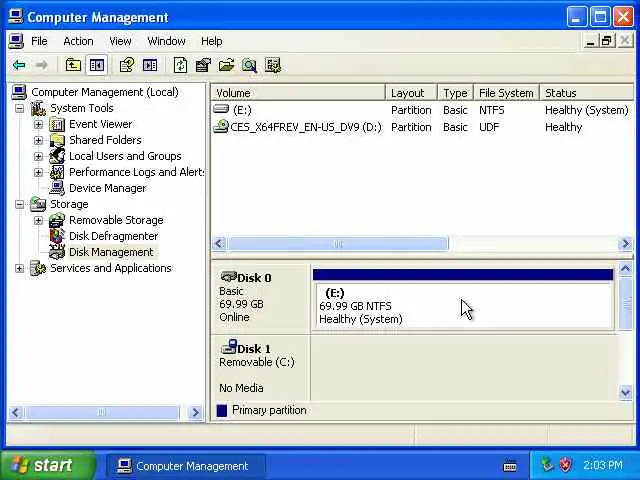Click the Local Users and Groups icon
Screen dimensions: 640x480
click(x=57, y=156)
